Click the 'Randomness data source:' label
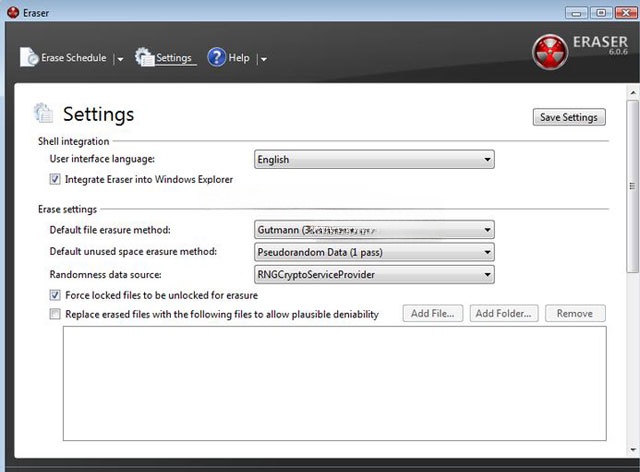Viewport: 640px width, 472px height. coord(105,274)
